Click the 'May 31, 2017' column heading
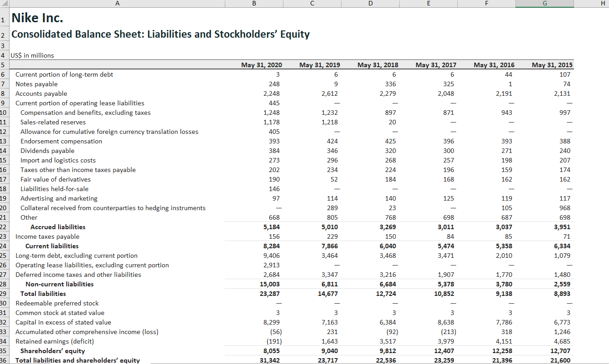This screenshot has width=609, height=364. click(x=436, y=65)
